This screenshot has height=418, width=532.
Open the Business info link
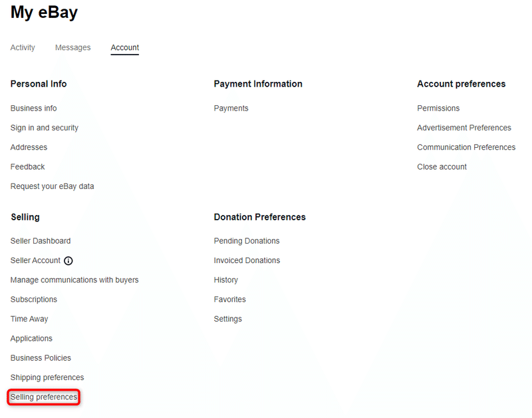coord(34,108)
